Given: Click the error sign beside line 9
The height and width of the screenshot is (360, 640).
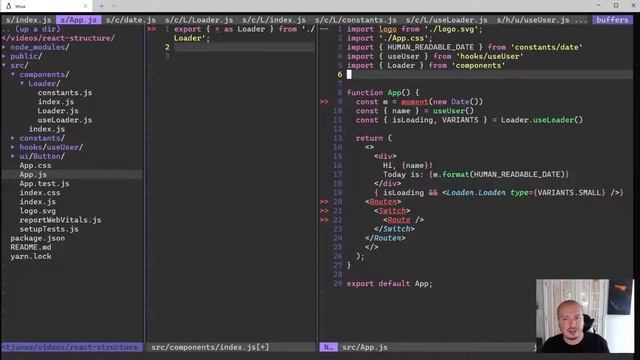Looking at the screenshot, I should coord(324,102).
